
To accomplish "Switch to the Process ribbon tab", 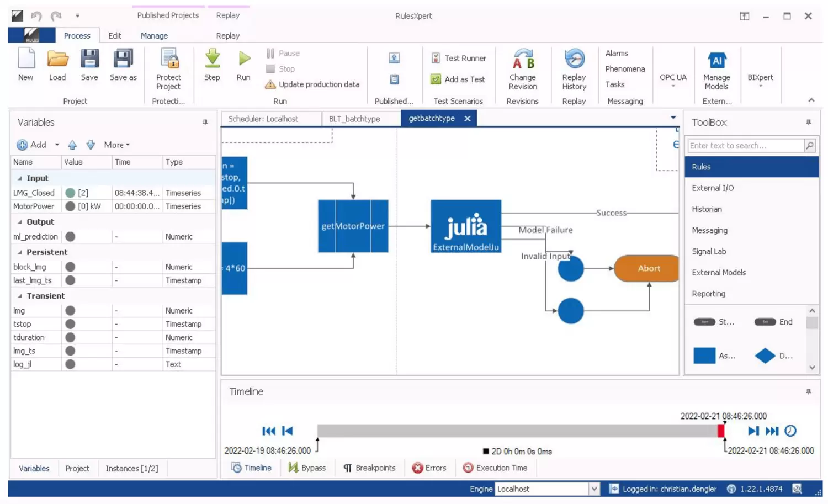I will (x=77, y=35).
